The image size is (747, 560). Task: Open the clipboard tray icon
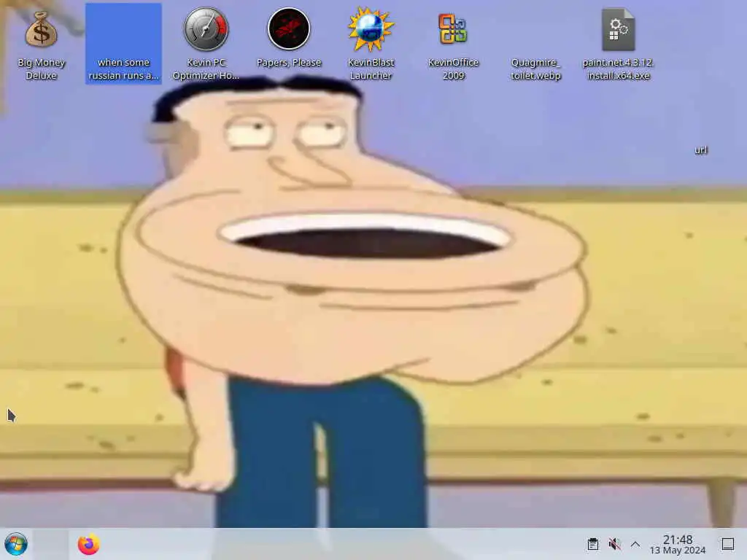592,544
